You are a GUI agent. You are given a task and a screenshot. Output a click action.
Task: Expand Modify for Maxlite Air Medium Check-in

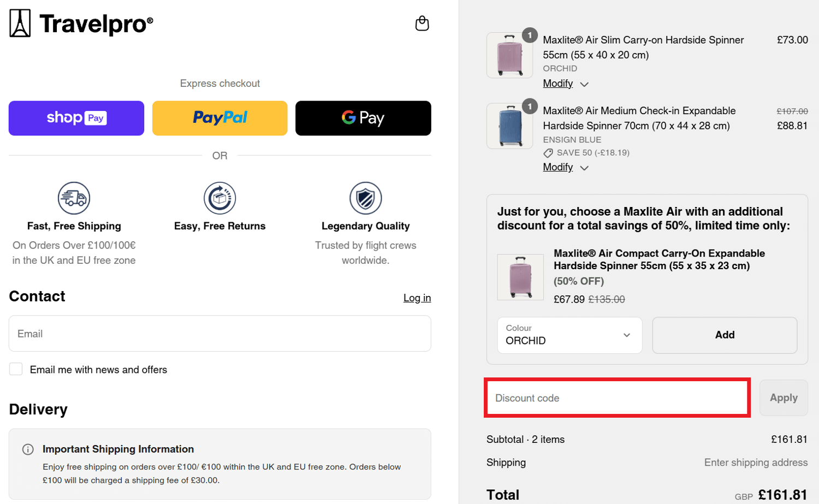tap(566, 167)
